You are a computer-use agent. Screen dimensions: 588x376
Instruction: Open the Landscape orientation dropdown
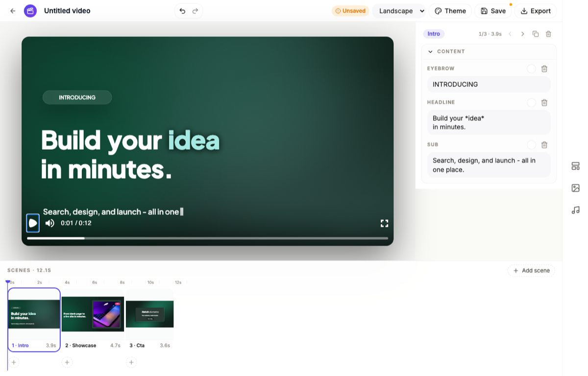[399, 11]
